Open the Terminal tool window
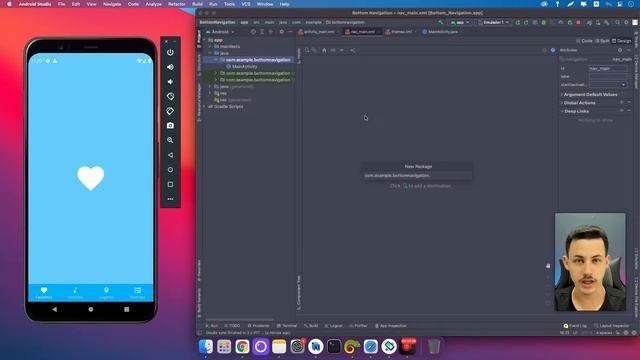The height and width of the screenshot is (360, 640). (x=287, y=326)
